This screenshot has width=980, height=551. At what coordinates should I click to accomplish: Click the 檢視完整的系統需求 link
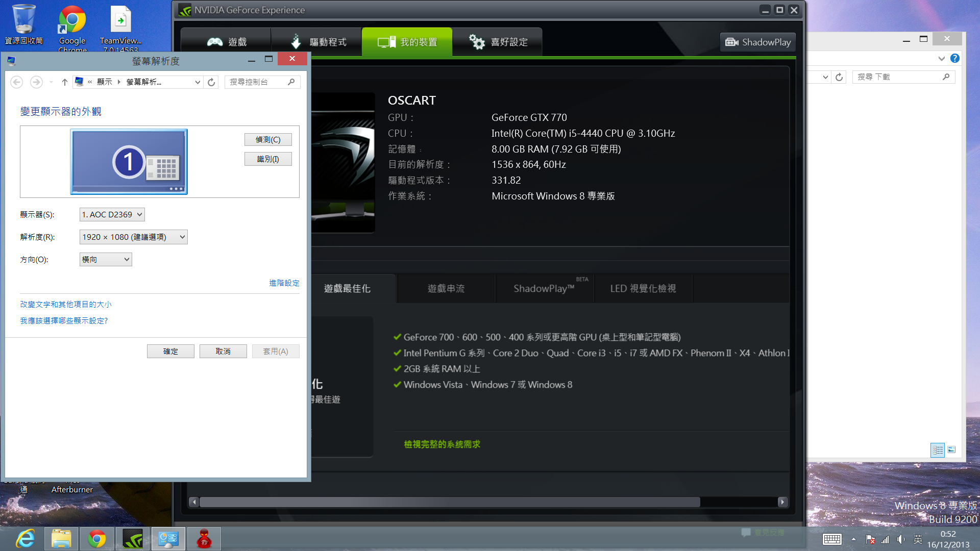[442, 444]
